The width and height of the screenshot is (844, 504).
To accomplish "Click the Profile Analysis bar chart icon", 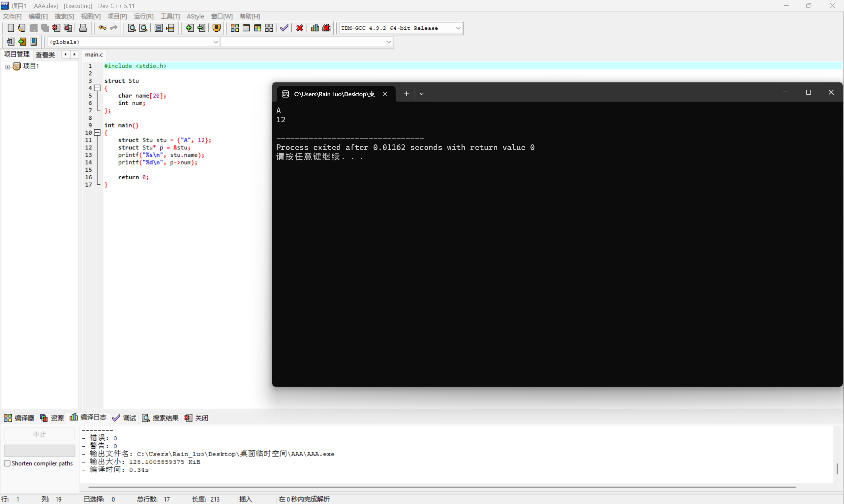I will coord(315,28).
